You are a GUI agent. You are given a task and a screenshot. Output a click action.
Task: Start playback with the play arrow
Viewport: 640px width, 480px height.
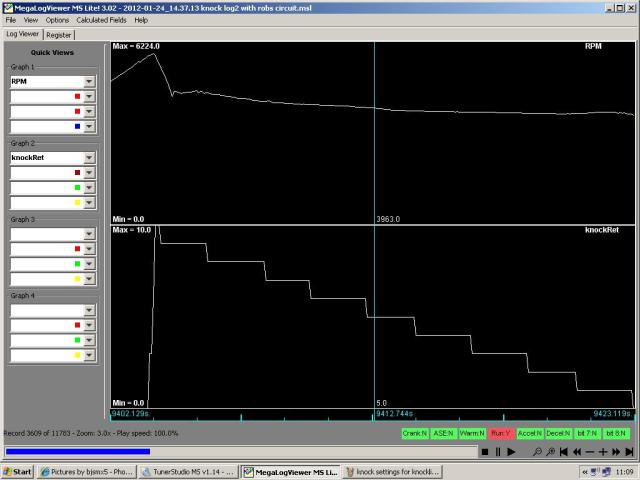511,451
